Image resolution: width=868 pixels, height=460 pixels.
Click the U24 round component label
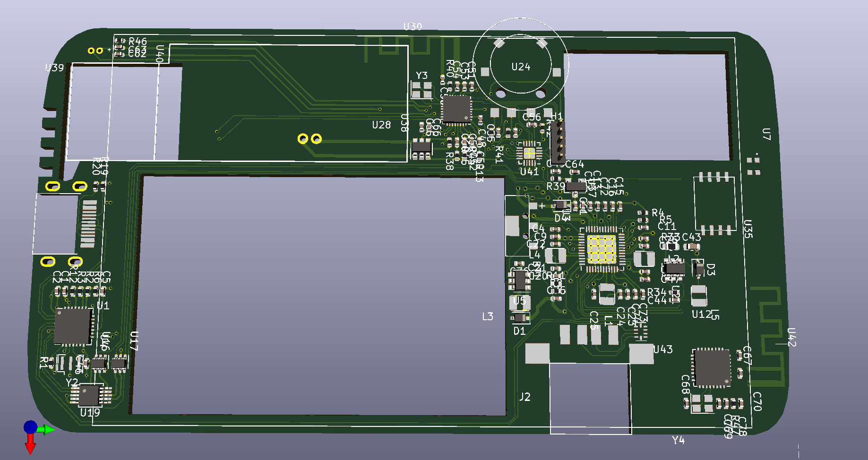[x=521, y=67]
